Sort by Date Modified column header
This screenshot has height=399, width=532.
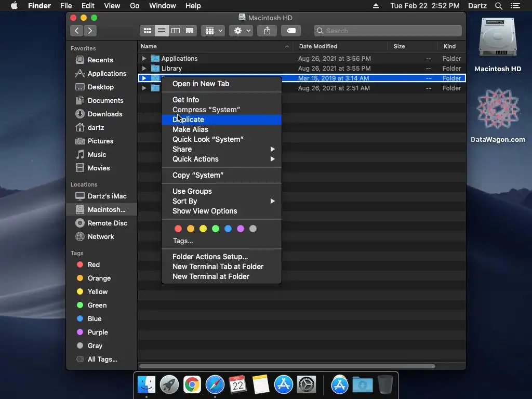pos(340,46)
